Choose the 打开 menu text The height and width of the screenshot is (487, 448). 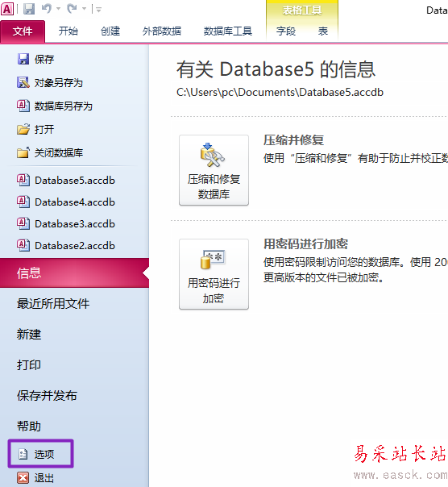point(44,129)
